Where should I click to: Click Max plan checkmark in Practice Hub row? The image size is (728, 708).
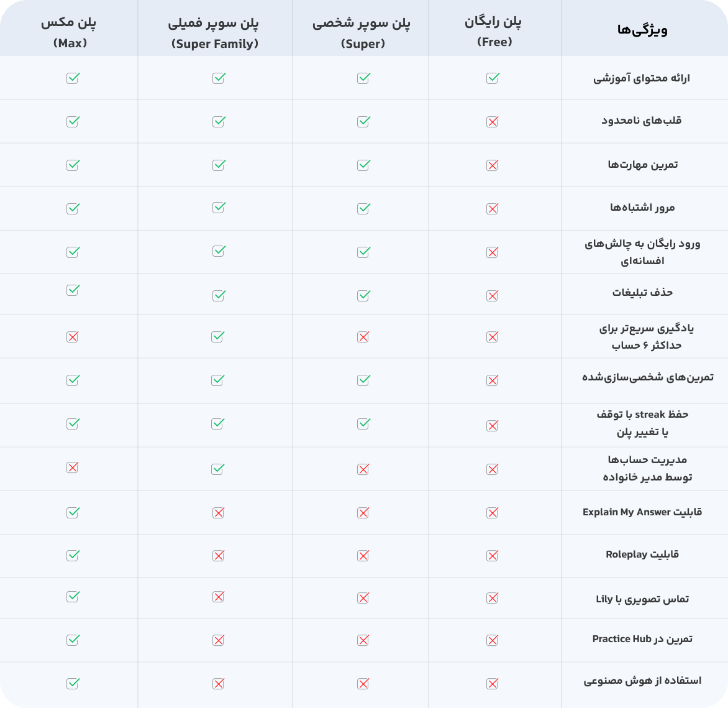pos(73,640)
